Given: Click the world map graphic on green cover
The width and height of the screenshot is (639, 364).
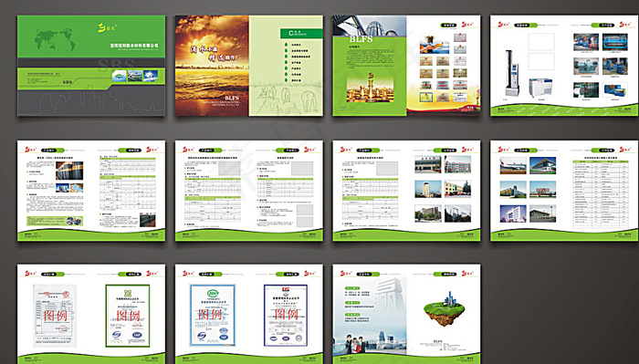Looking at the screenshot, I should 55,39.
